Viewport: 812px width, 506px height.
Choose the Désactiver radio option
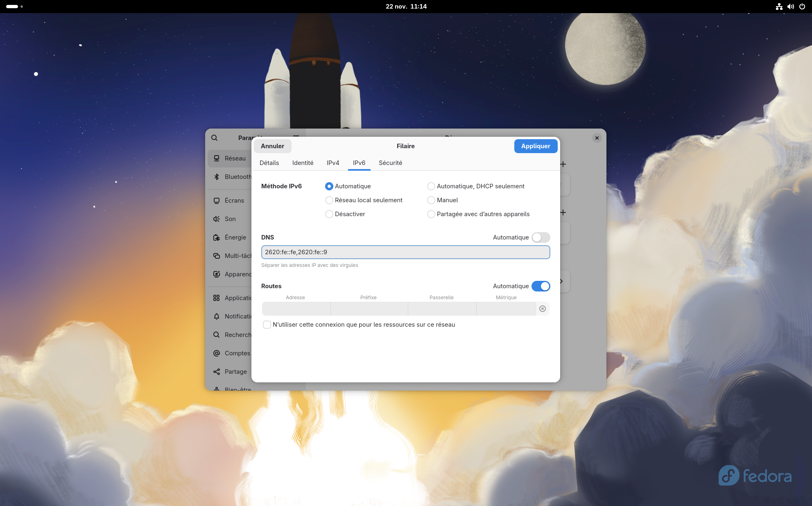(x=329, y=214)
